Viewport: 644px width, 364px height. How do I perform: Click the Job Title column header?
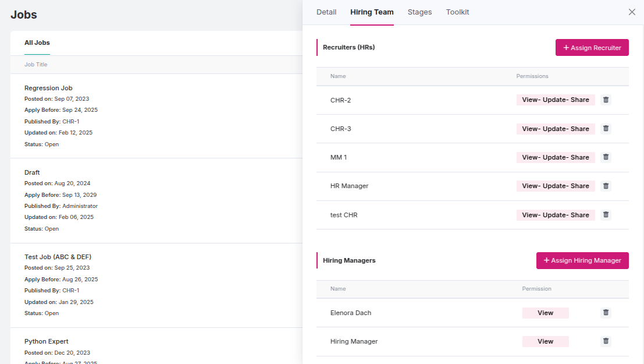[35, 65]
